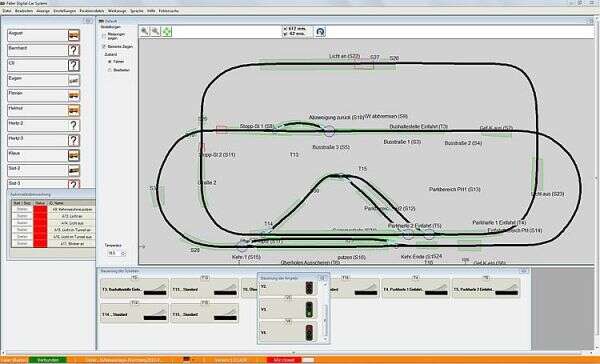Open the Fehlersuche menu
600x364 pixels.
(169, 11)
